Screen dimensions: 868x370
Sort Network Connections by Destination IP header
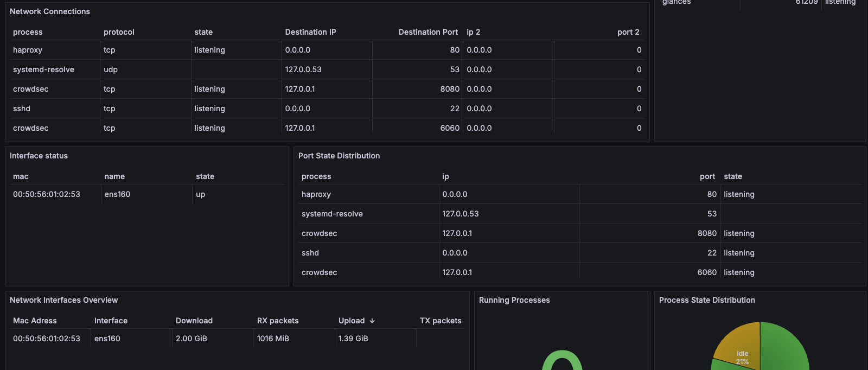(x=311, y=32)
